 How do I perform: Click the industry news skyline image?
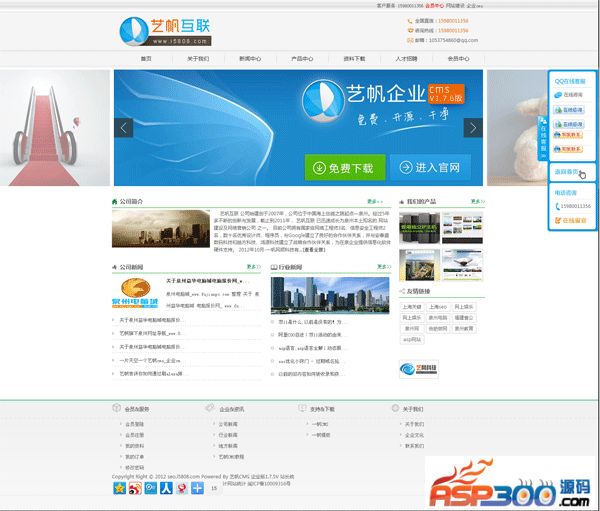coord(330,295)
